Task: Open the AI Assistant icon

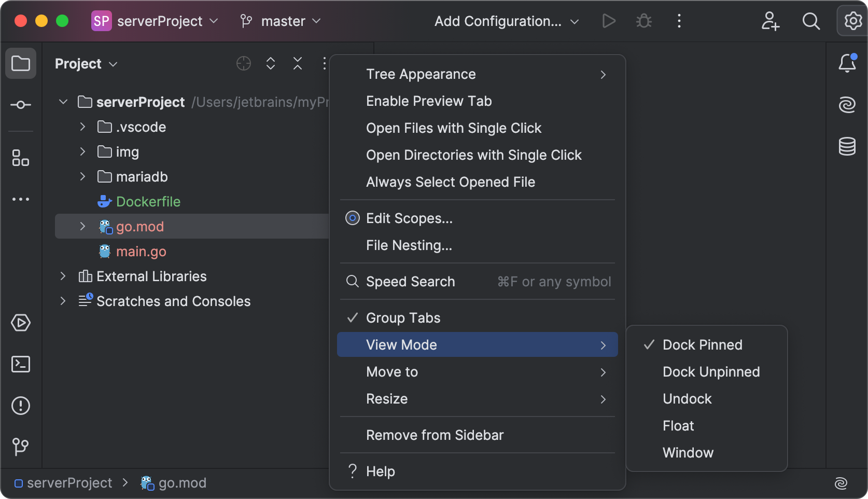Action: pyautogui.click(x=847, y=104)
